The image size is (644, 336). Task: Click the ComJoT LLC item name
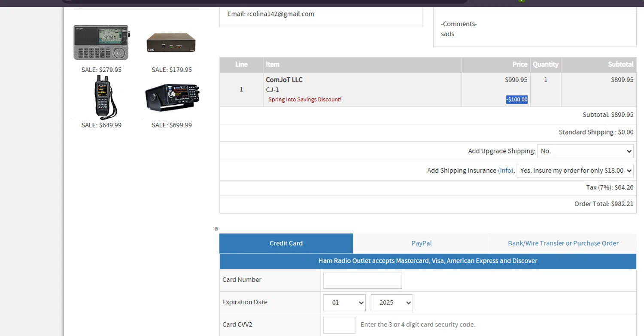click(x=284, y=80)
